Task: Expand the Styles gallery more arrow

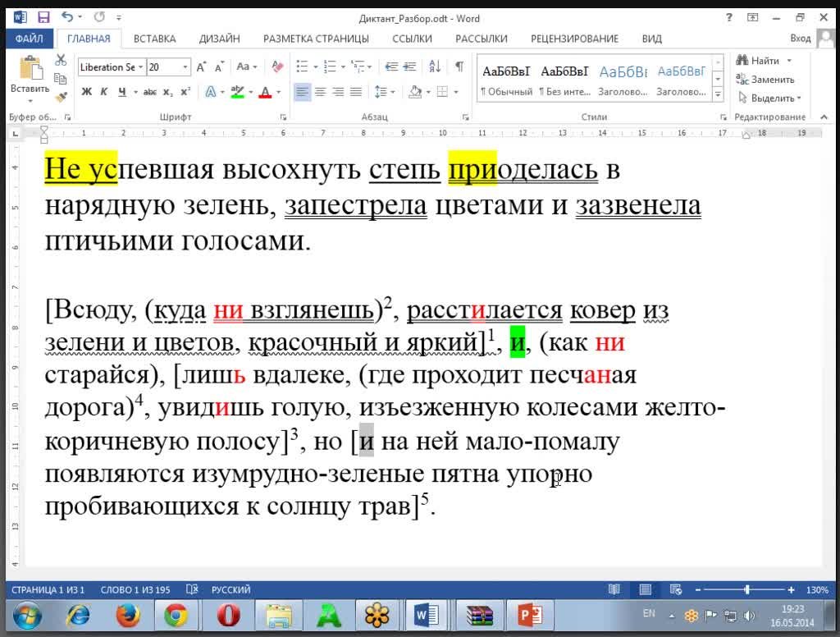Action: 719,95
